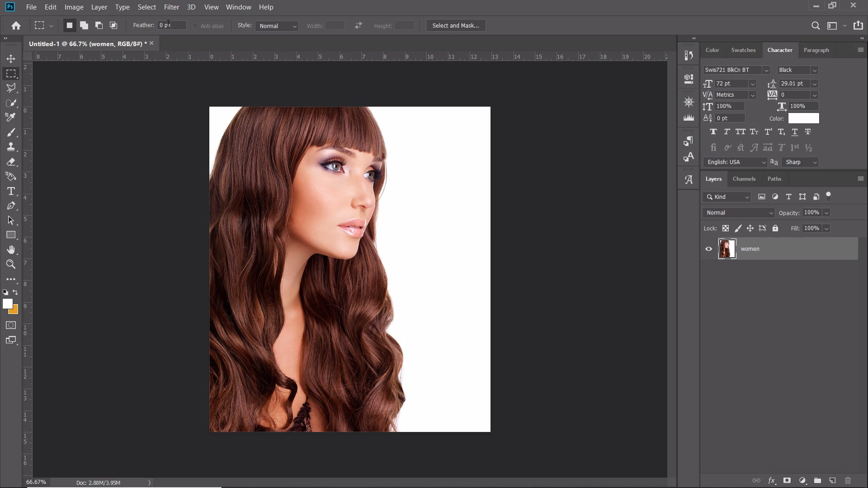Screen dimensions: 868x488
Task: Create a new adjustment layer
Action: tap(802, 480)
